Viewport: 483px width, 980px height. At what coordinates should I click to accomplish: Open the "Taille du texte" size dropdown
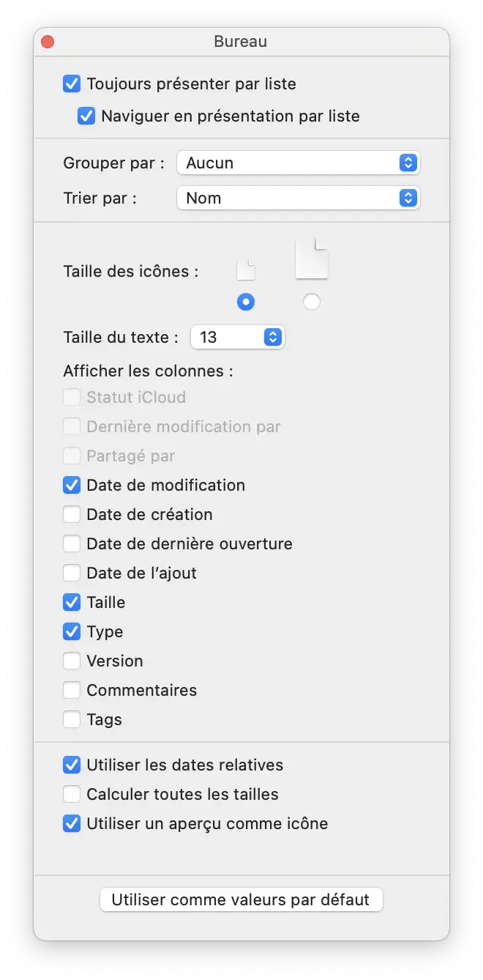[x=238, y=337]
